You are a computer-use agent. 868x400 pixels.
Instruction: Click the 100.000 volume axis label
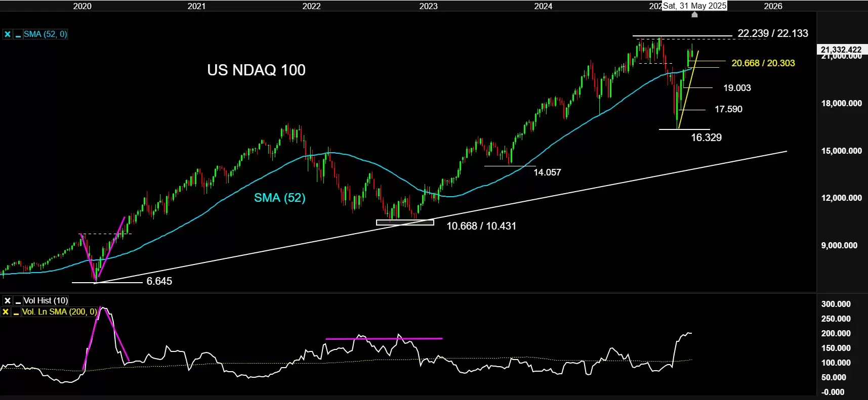pos(836,363)
